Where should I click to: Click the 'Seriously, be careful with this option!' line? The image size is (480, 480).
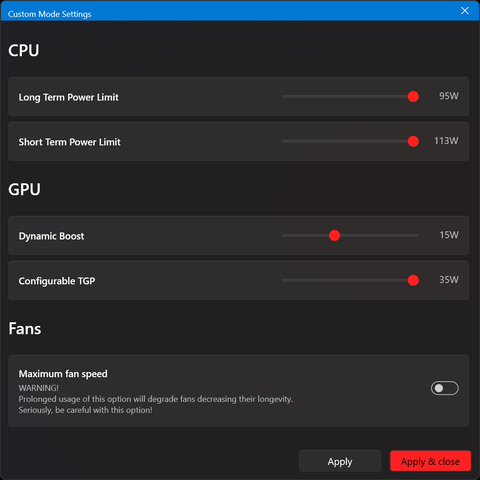click(85, 410)
